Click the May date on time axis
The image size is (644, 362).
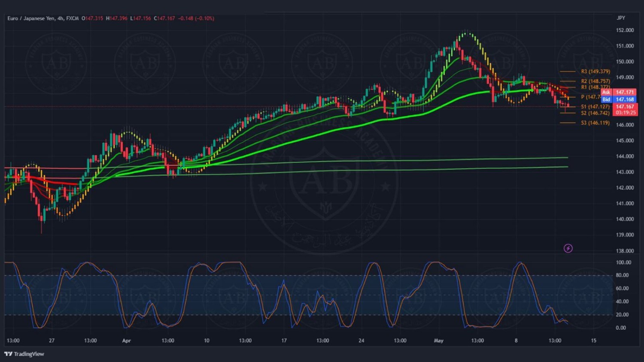tap(438, 341)
